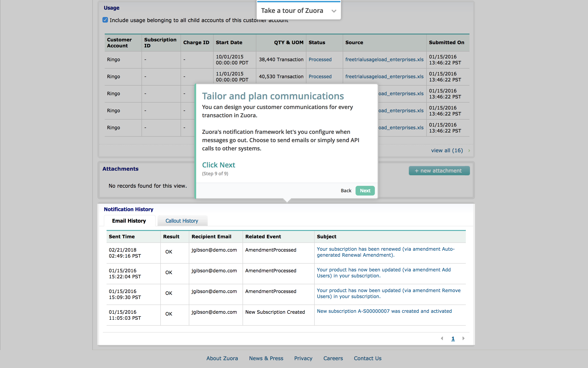
Task: Open Privacy footer link
Action: coord(303,358)
